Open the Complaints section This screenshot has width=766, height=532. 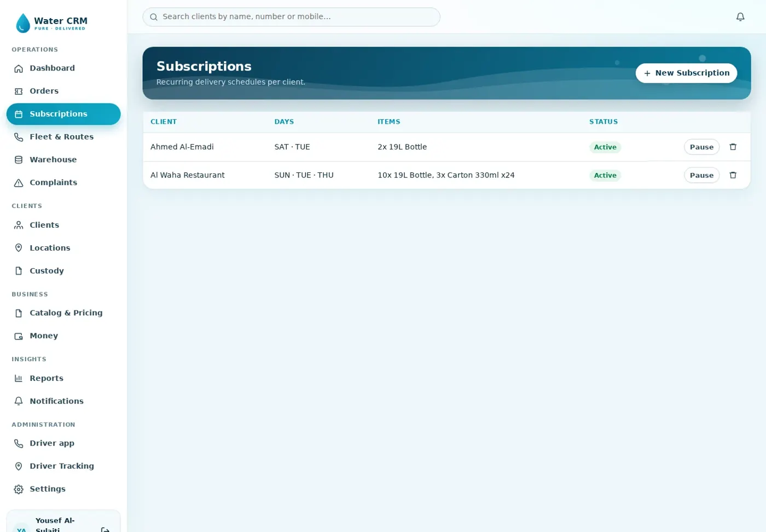pyautogui.click(x=63, y=183)
